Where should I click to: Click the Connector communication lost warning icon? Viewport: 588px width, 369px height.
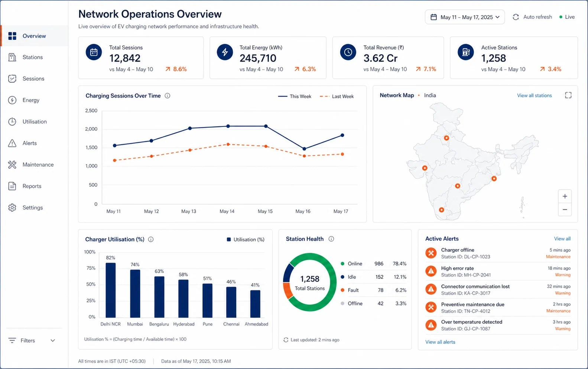pos(431,289)
